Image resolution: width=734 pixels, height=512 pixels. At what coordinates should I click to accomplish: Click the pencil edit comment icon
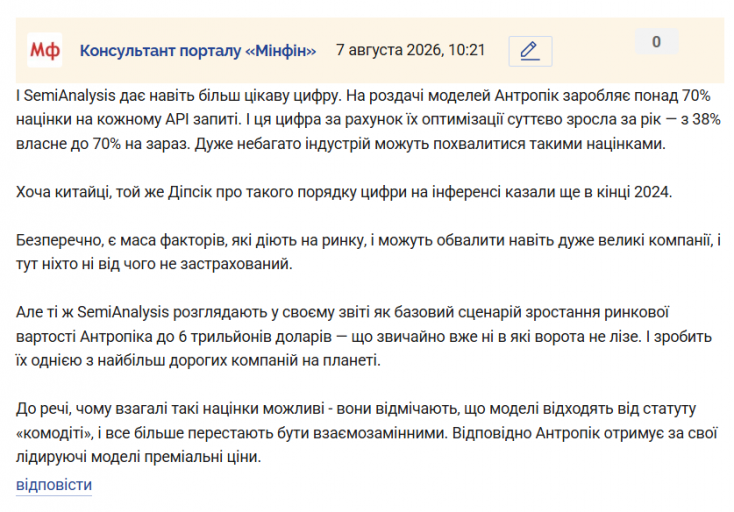530,51
